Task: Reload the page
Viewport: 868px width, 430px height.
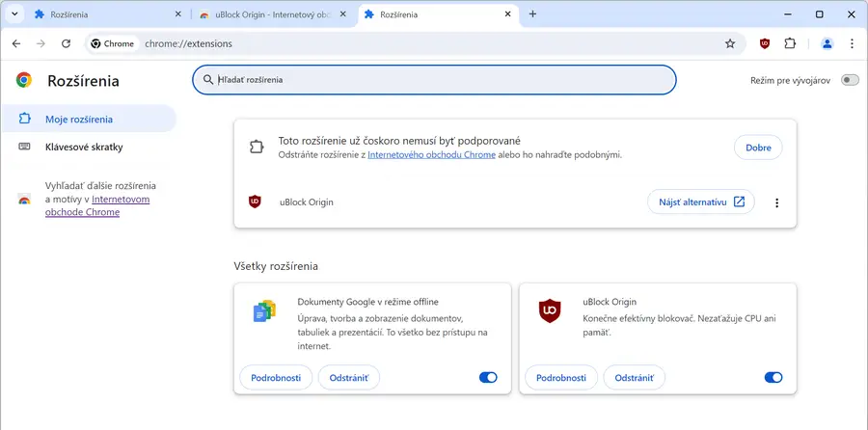Action: [66, 43]
